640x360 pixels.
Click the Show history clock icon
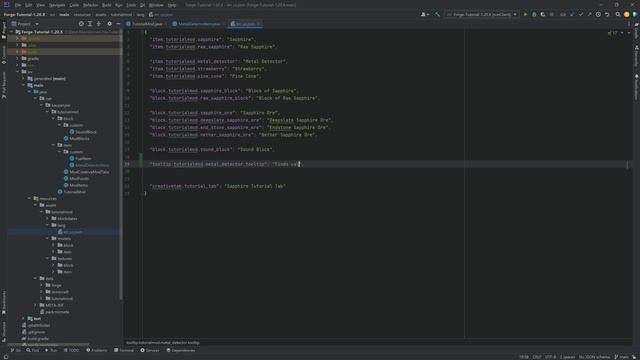598,14
